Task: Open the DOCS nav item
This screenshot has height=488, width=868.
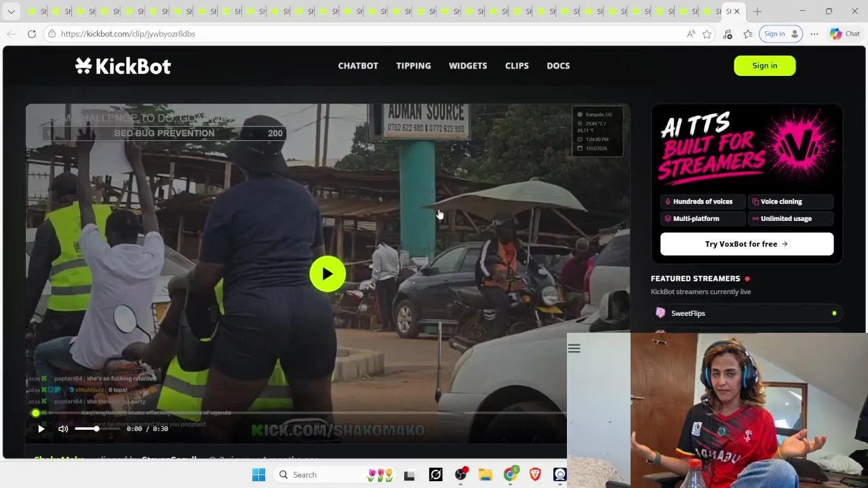Action: [558, 66]
